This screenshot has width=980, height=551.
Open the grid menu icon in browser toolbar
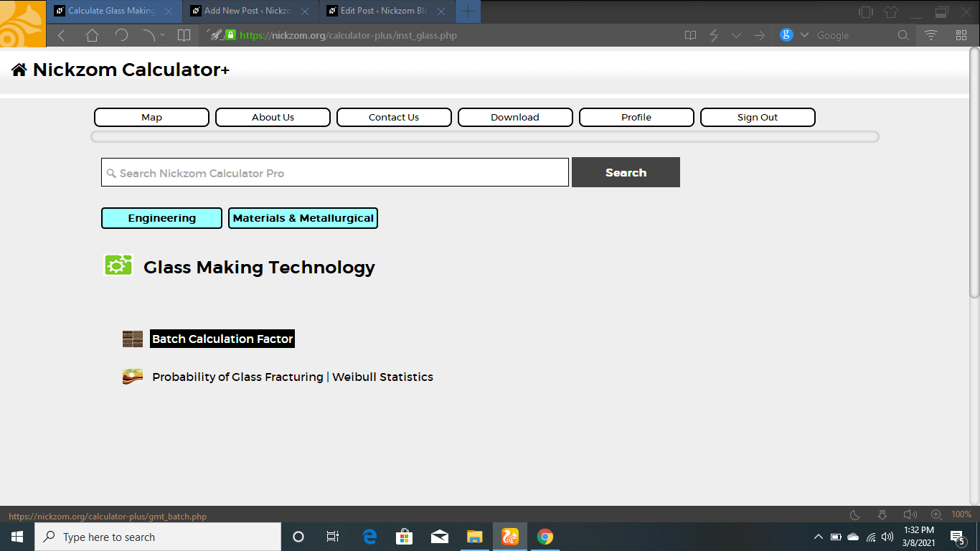coord(961,35)
